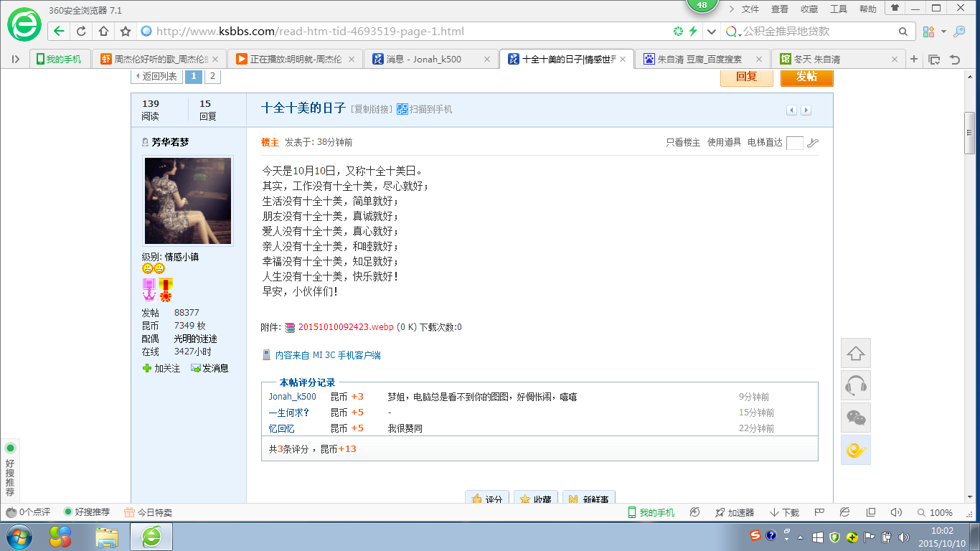Click the 电梯直达 floor number input box

(x=794, y=143)
